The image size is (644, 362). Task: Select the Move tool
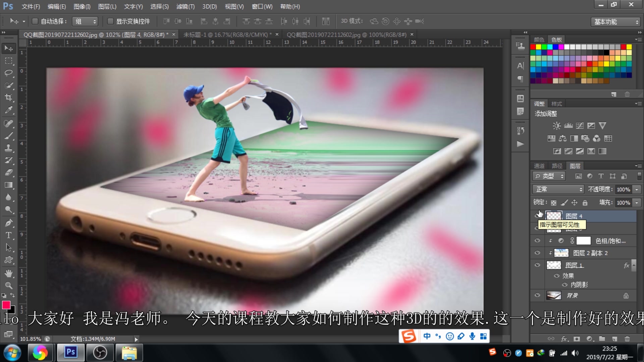point(8,48)
